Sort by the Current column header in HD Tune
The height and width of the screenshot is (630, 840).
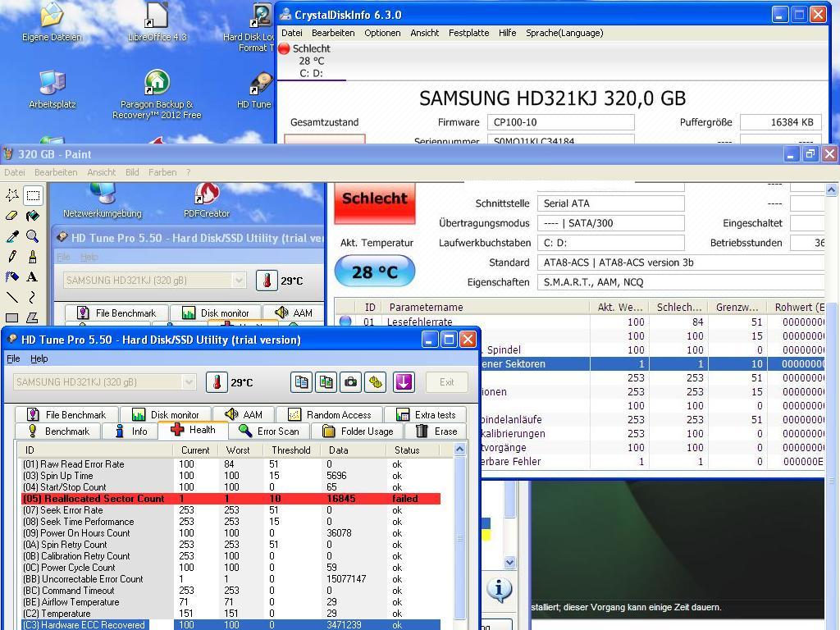click(195, 450)
